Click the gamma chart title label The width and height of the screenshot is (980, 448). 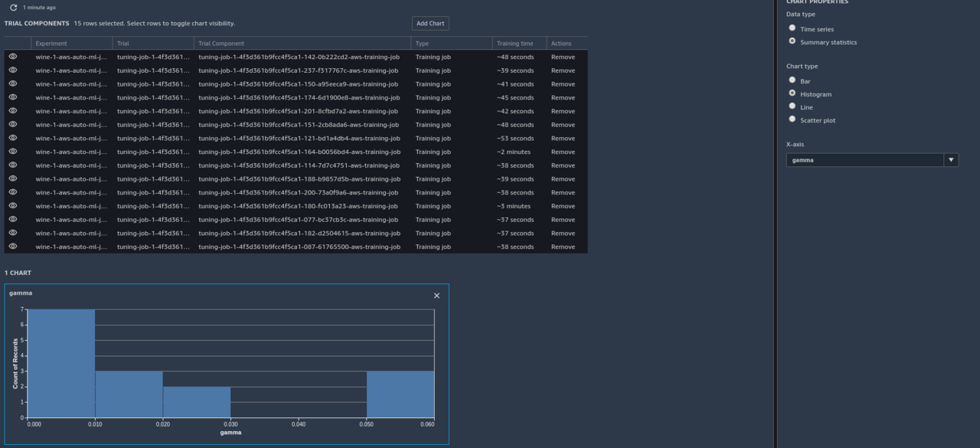(20, 293)
